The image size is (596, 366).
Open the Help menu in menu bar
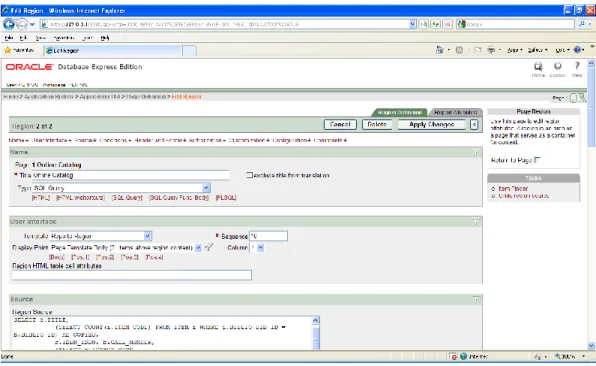tap(105, 38)
